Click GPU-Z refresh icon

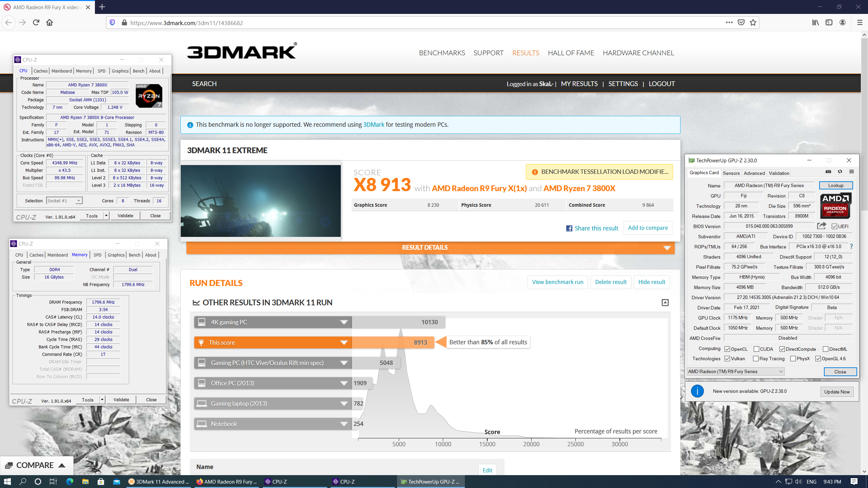click(x=840, y=171)
